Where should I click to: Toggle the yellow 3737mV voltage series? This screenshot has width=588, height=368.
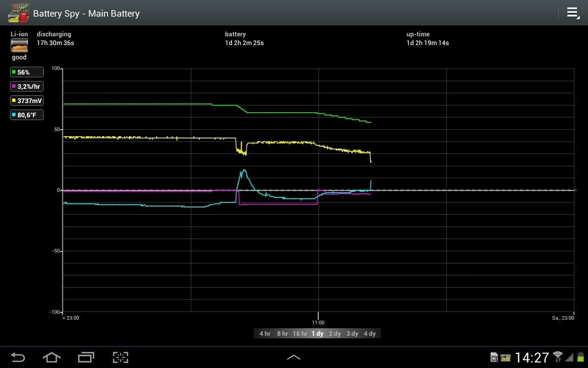[27, 101]
